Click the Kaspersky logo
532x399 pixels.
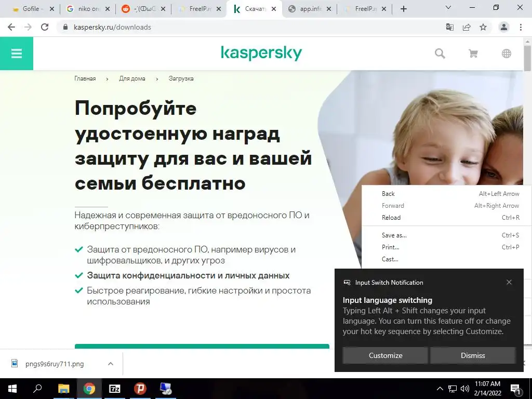(261, 54)
